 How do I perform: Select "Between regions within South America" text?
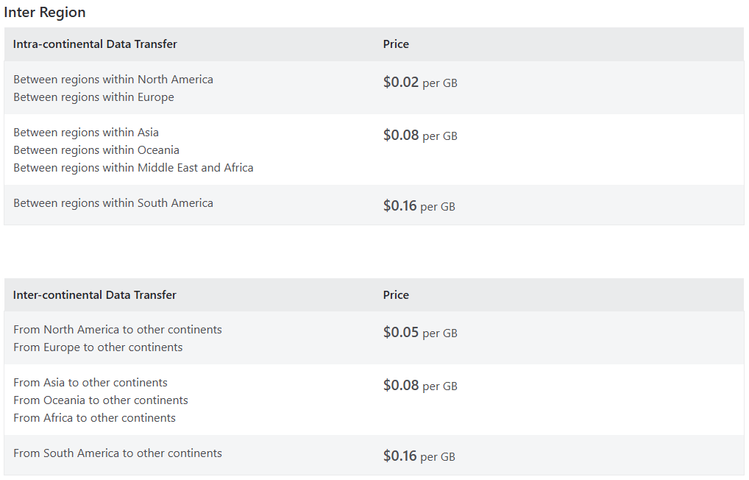pyautogui.click(x=113, y=203)
